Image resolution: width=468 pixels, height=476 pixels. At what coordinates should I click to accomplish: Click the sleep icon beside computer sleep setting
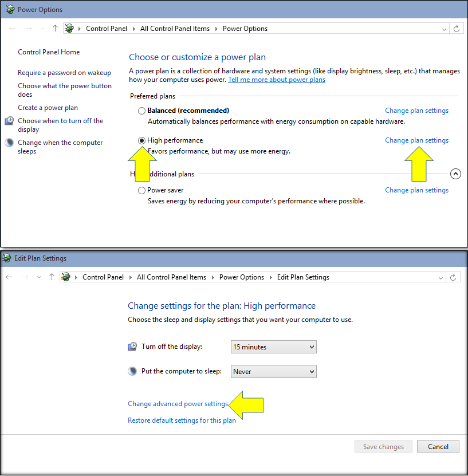click(x=132, y=371)
